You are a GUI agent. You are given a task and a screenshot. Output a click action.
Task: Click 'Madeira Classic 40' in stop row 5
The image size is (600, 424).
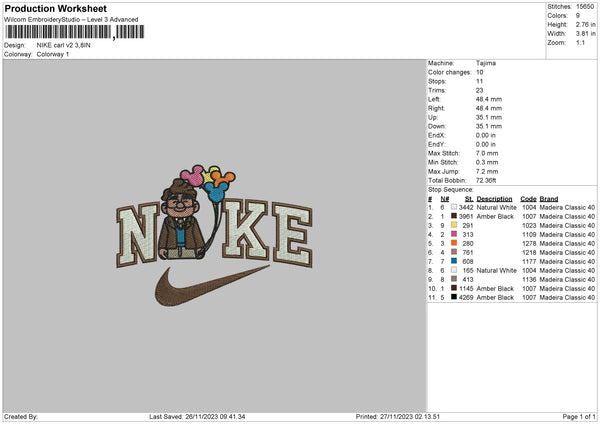point(567,243)
